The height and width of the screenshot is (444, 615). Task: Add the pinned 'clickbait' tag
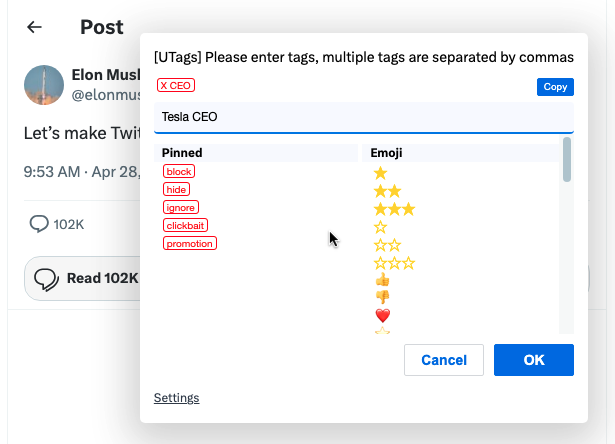coord(187,225)
